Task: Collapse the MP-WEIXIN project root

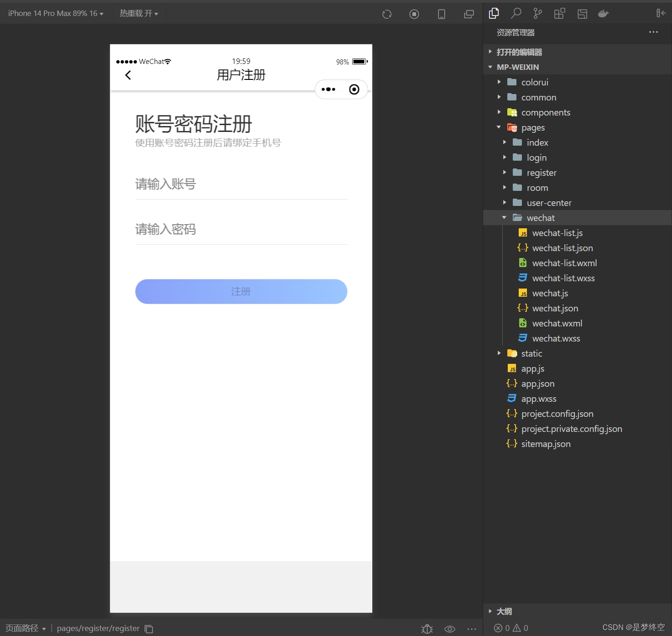Action: [577, 67]
